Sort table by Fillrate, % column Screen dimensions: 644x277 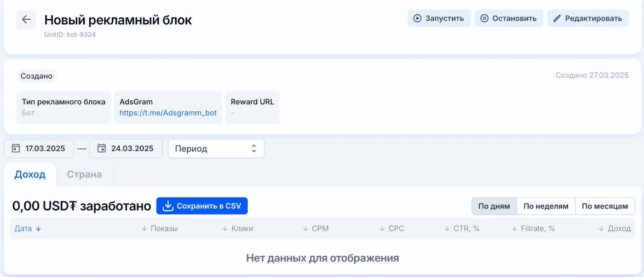(533, 229)
